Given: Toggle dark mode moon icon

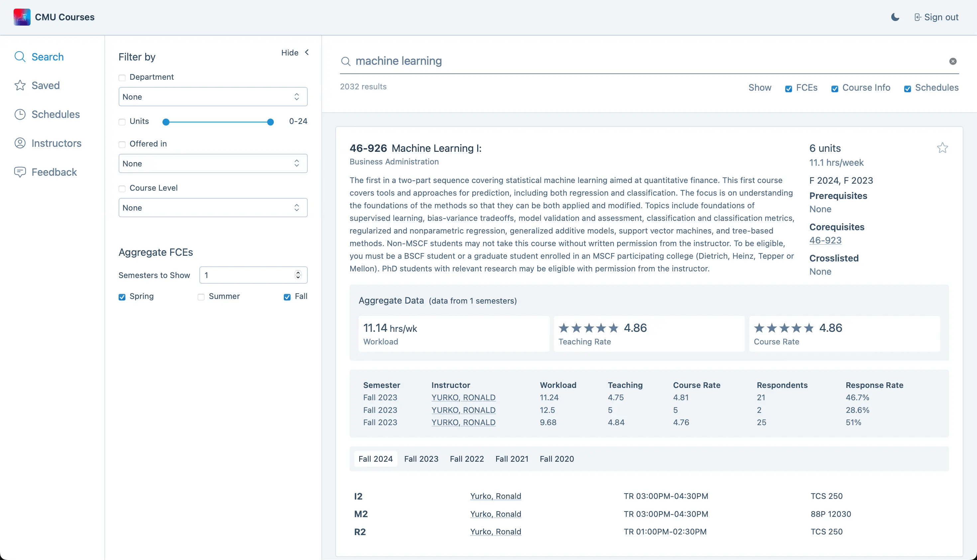Looking at the screenshot, I should click(x=895, y=17).
